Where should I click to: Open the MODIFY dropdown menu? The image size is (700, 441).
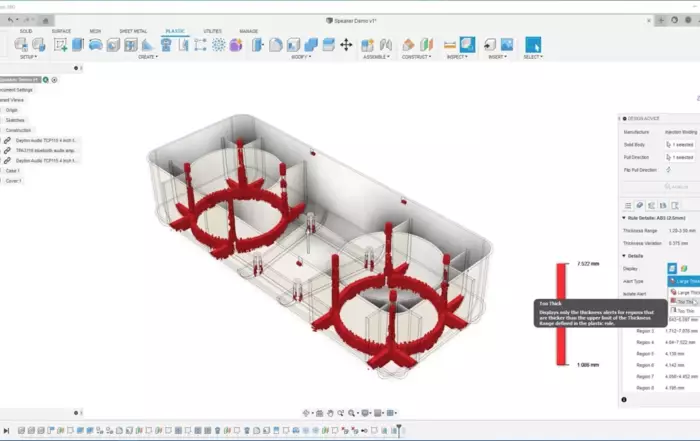tap(301, 57)
